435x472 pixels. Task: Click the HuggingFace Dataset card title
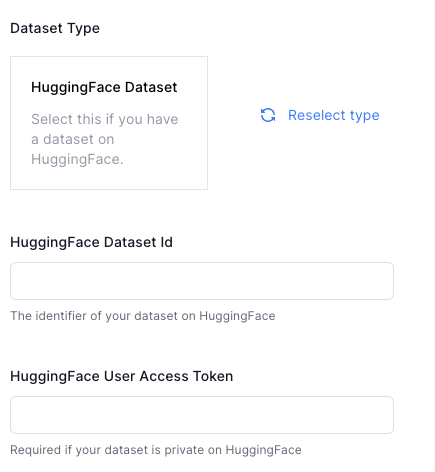coord(104,88)
